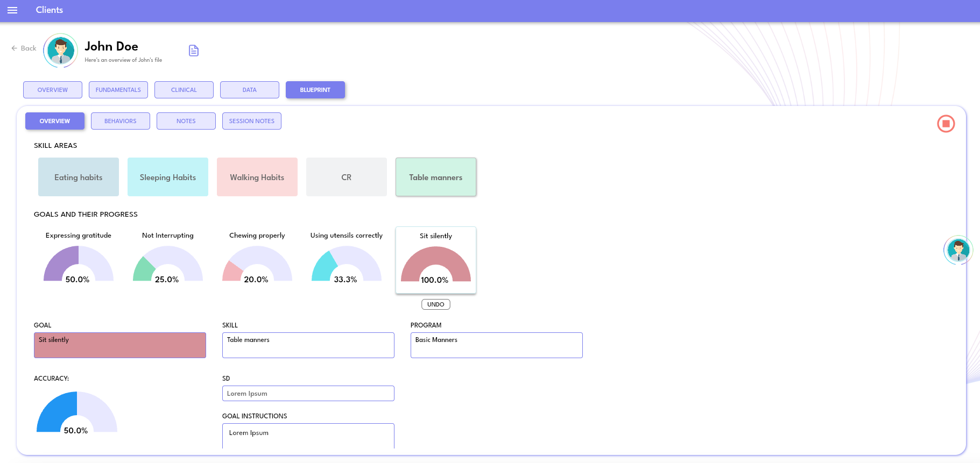Open the Clinical tab

click(x=184, y=90)
